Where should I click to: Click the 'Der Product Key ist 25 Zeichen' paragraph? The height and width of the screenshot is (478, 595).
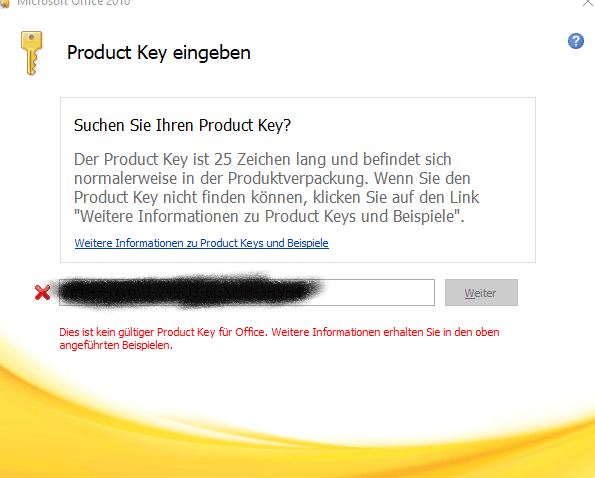tap(276, 188)
